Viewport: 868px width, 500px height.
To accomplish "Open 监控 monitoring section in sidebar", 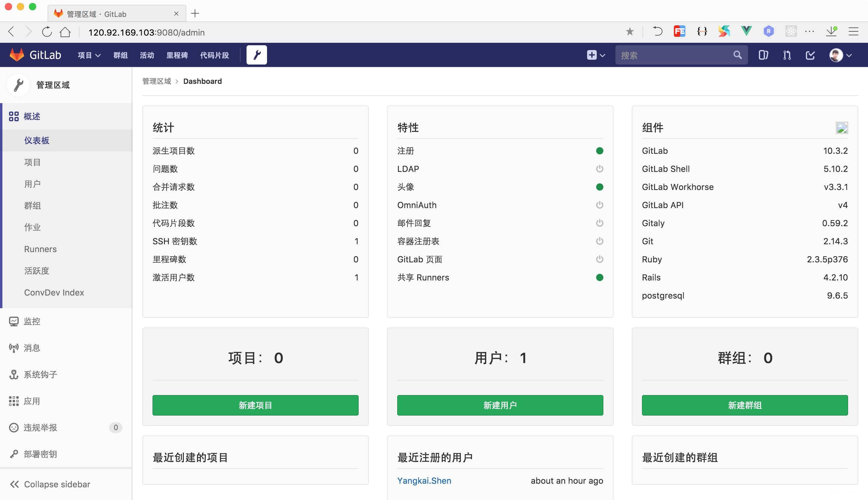I will point(32,321).
